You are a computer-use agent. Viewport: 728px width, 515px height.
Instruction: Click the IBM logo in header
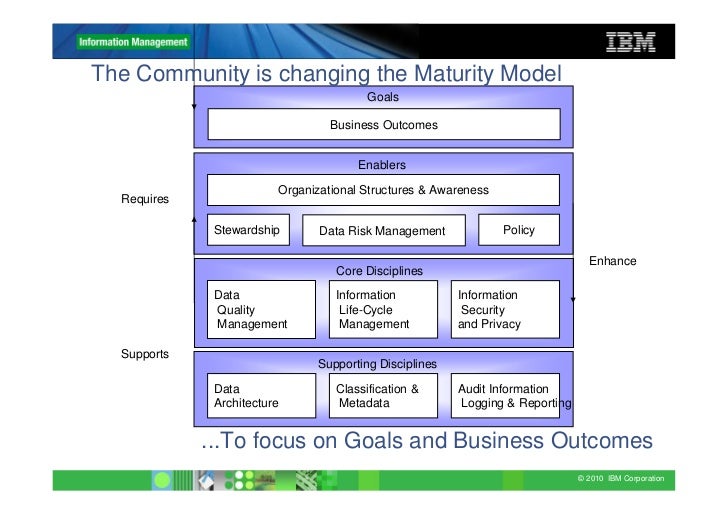tap(630, 42)
